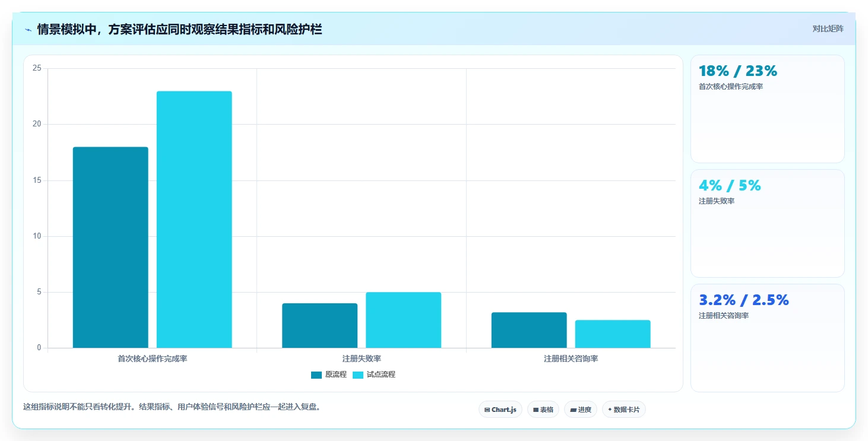Click the 试点流程 bar for 首次核心操作完成率
This screenshot has width=868, height=441.
(x=194, y=220)
